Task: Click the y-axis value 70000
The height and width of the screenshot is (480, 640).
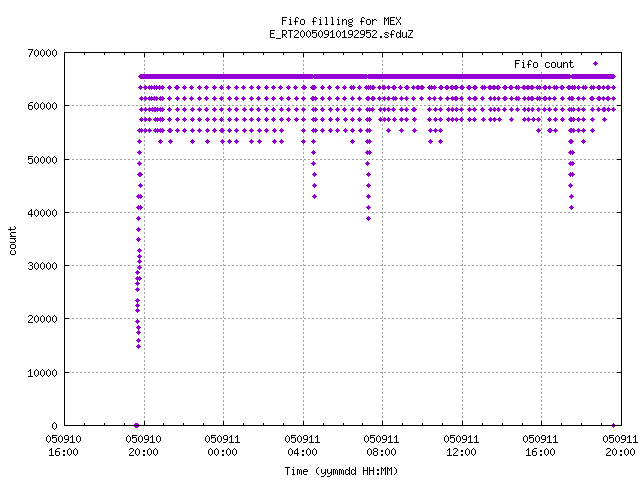Action: point(42,53)
